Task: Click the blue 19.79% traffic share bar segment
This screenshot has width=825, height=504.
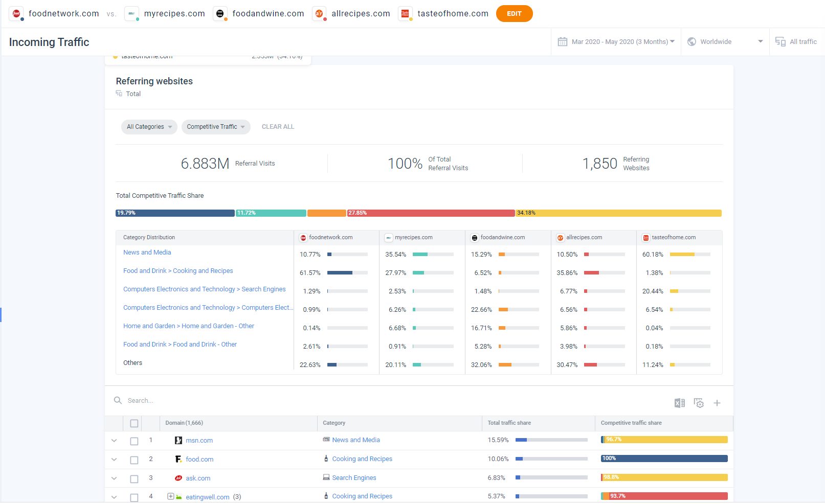Action: click(175, 213)
